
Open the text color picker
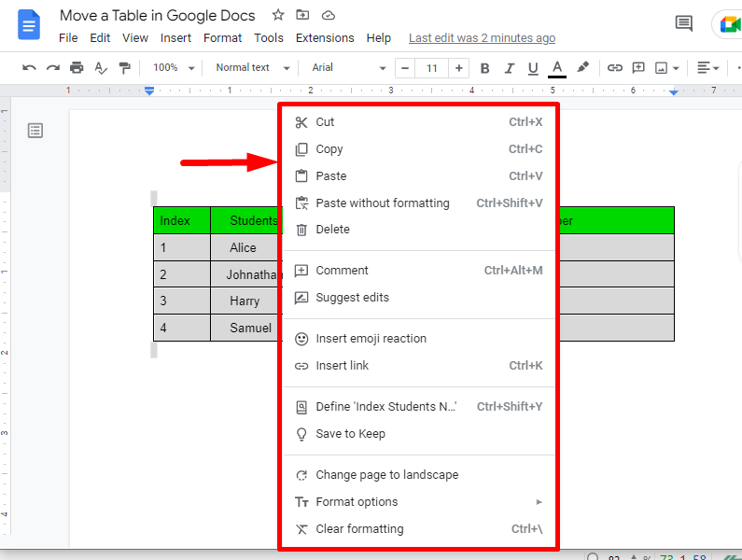click(557, 69)
